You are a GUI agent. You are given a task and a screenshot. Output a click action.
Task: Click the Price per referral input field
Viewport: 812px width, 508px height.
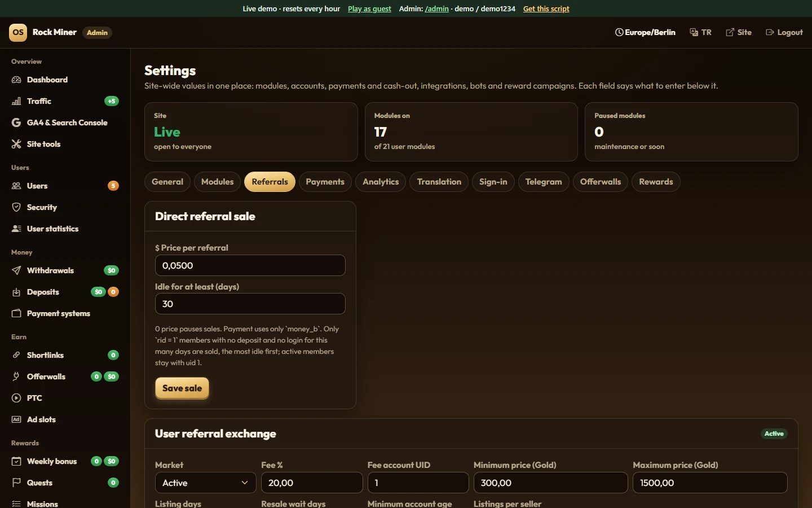[250, 265]
